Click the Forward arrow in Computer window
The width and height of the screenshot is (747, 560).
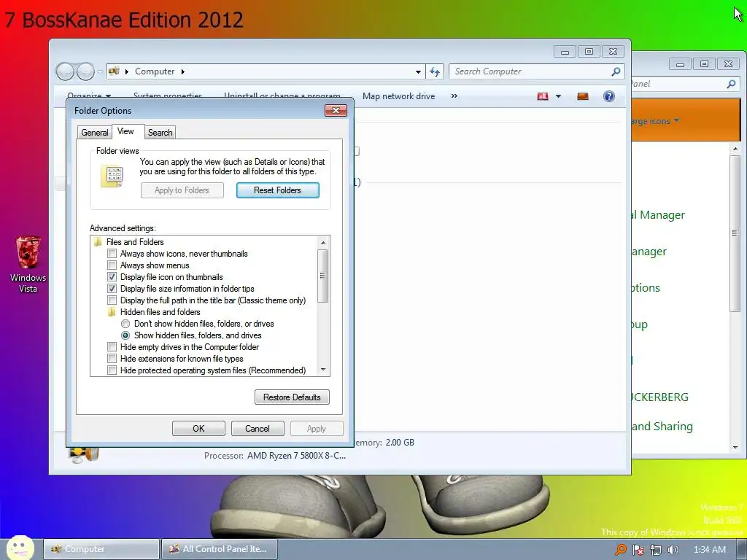pos(85,71)
